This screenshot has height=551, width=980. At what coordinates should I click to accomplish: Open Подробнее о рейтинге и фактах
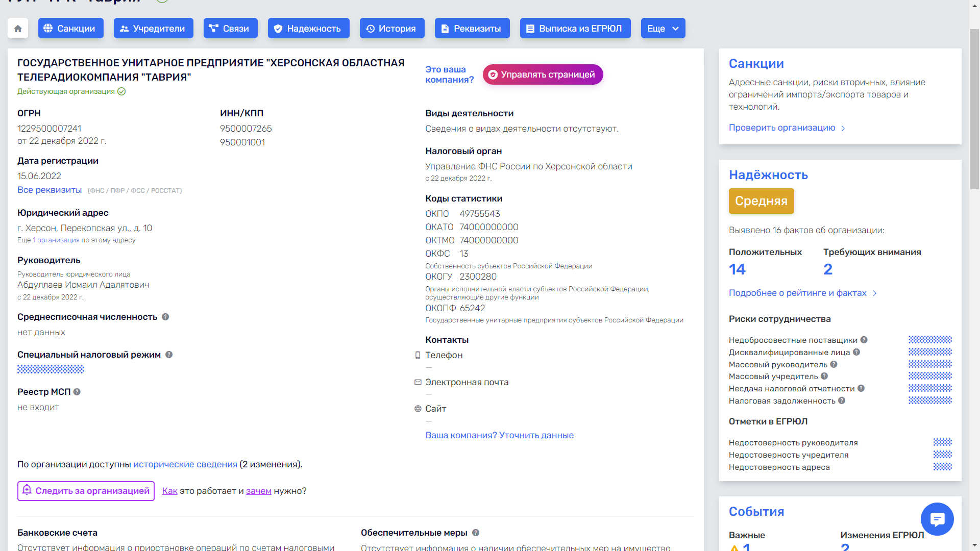802,293
